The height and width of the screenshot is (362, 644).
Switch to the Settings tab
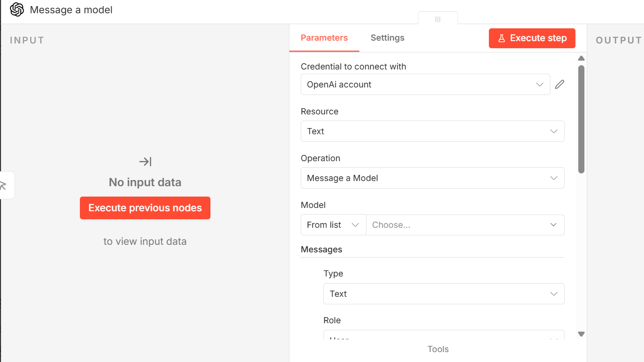387,38
